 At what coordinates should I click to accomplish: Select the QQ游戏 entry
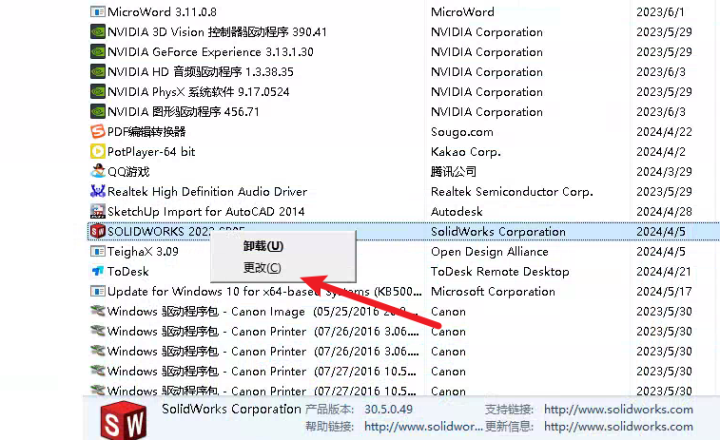click(x=129, y=172)
